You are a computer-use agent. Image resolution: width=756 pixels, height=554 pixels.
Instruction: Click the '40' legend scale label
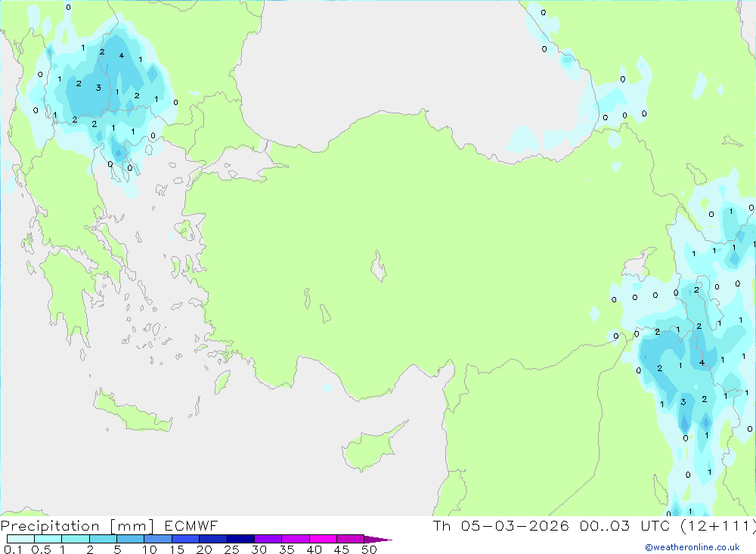tap(314, 549)
